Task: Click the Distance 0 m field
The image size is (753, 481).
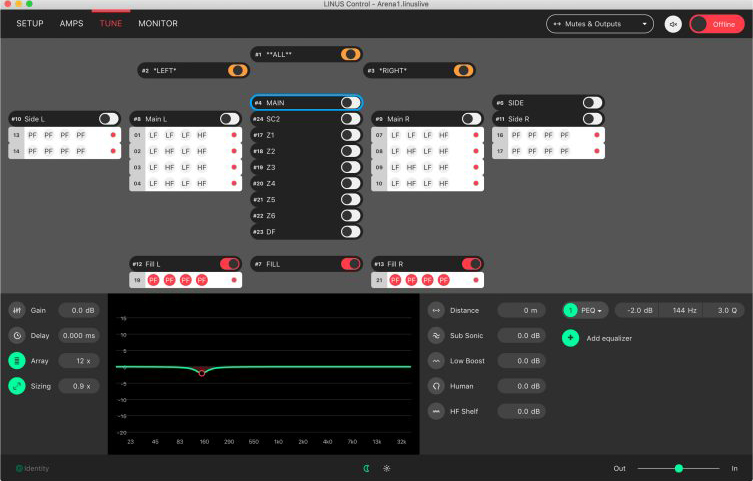Action: point(522,311)
